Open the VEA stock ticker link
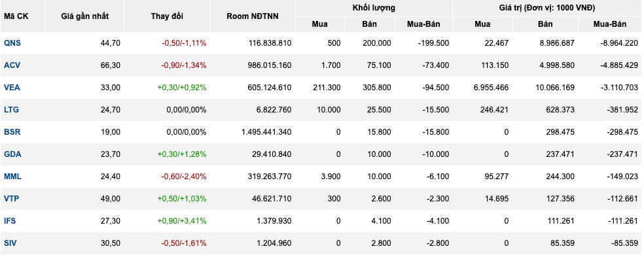Screen dimensions: 644x257 [x=12, y=88]
